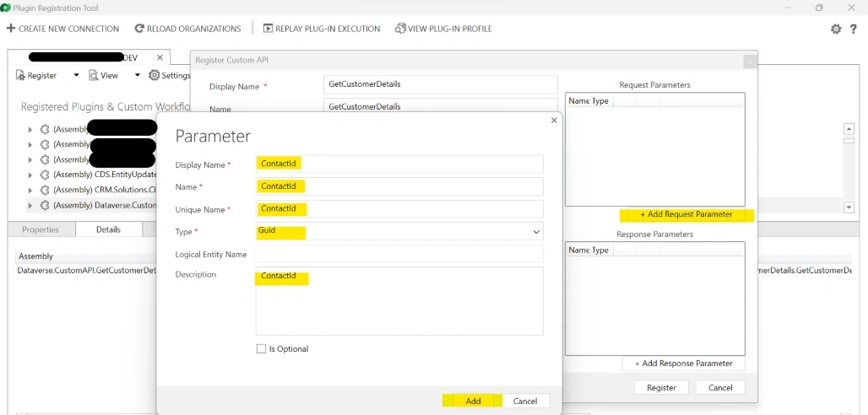Click the help question mark icon
This screenshot has height=415, width=868.
tap(853, 30)
